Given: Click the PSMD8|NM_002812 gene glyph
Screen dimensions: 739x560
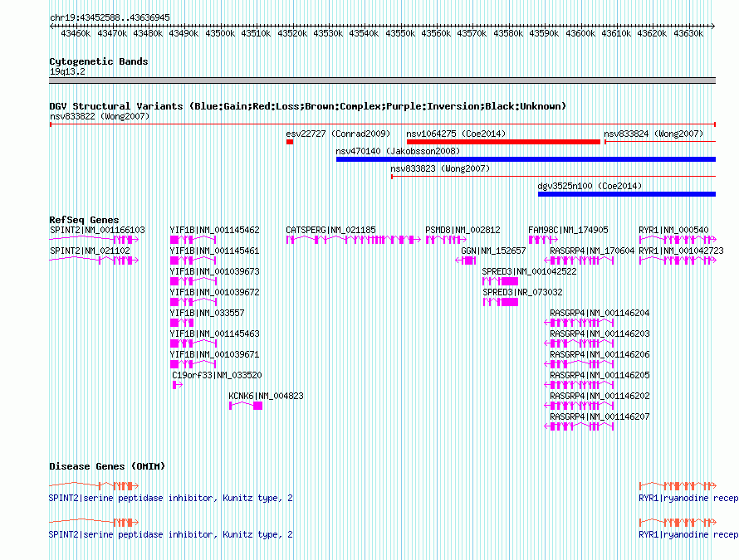Looking at the screenshot, I should click(x=446, y=240).
